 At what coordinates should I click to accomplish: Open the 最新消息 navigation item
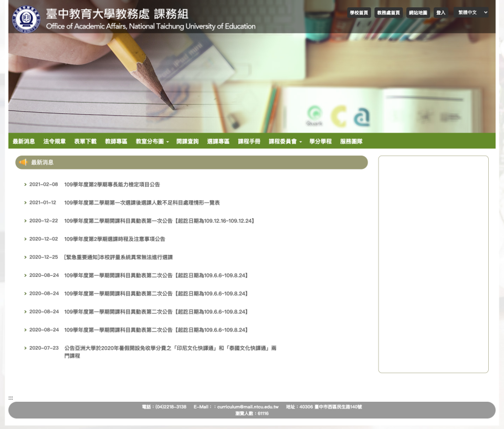point(24,142)
